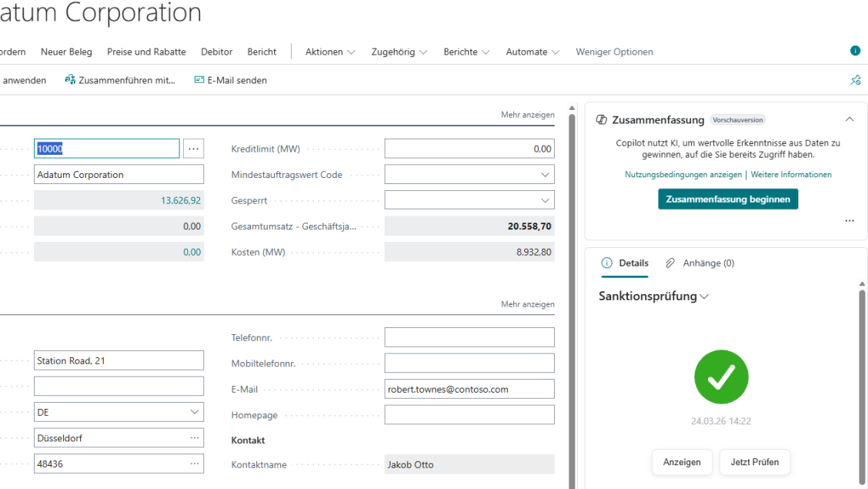Viewport: 868px width, 489px height.
Task: Collapse the Zusammenfassung panel chevron
Action: 850,119
